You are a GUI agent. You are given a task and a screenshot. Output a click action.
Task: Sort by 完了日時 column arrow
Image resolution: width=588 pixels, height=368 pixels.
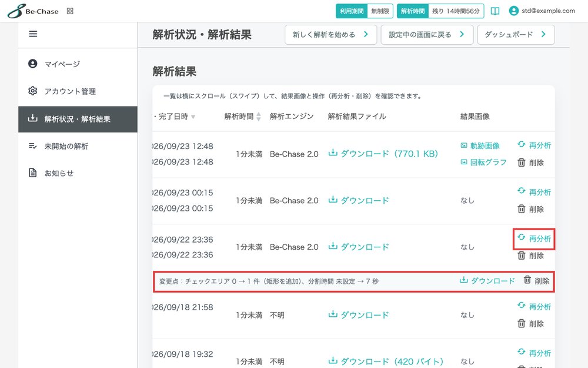point(193,117)
